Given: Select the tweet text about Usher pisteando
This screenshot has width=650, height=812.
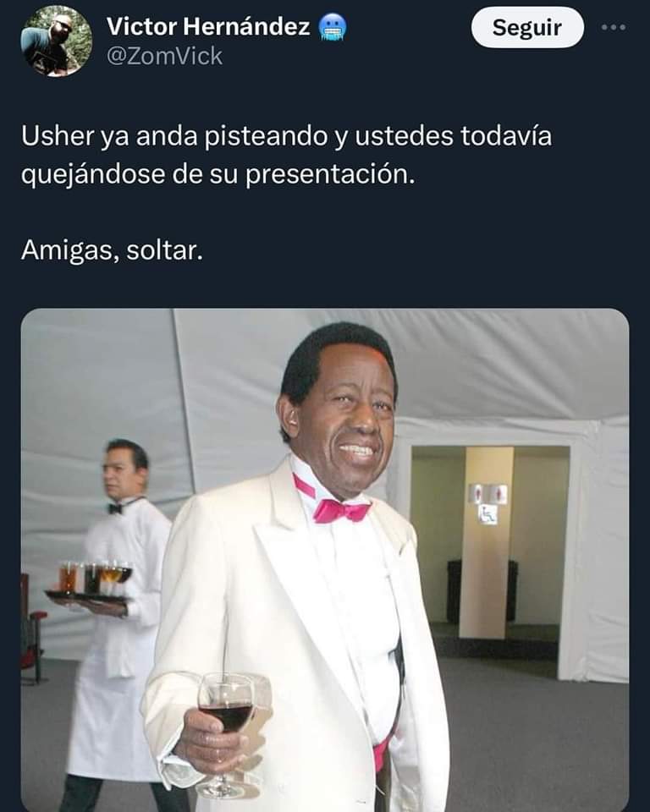Looking at the screenshot, I should 286,155.
